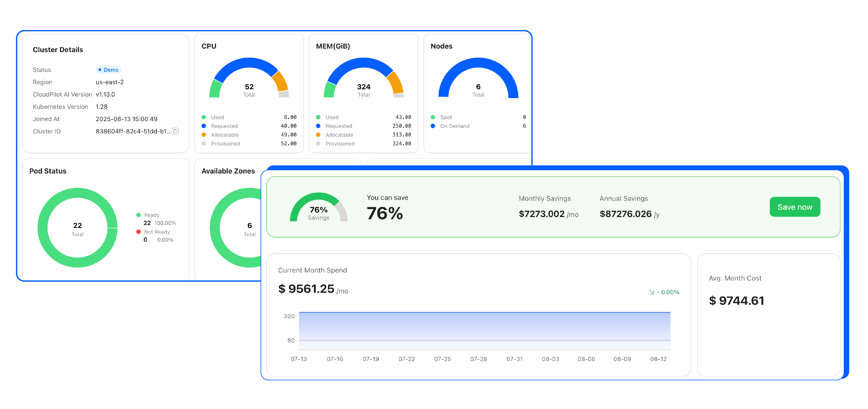
Task: Click the green Used dot in CPU legend
Action: pos(203,117)
